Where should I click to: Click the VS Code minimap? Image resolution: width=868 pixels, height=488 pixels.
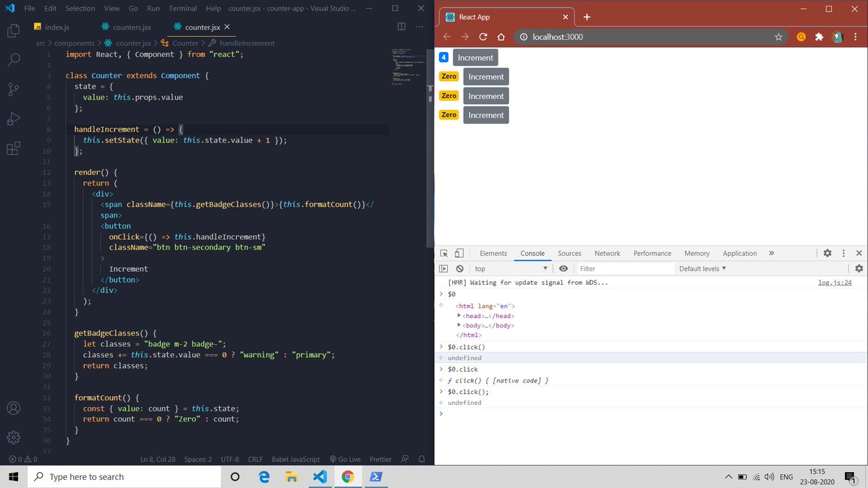click(x=407, y=69)
